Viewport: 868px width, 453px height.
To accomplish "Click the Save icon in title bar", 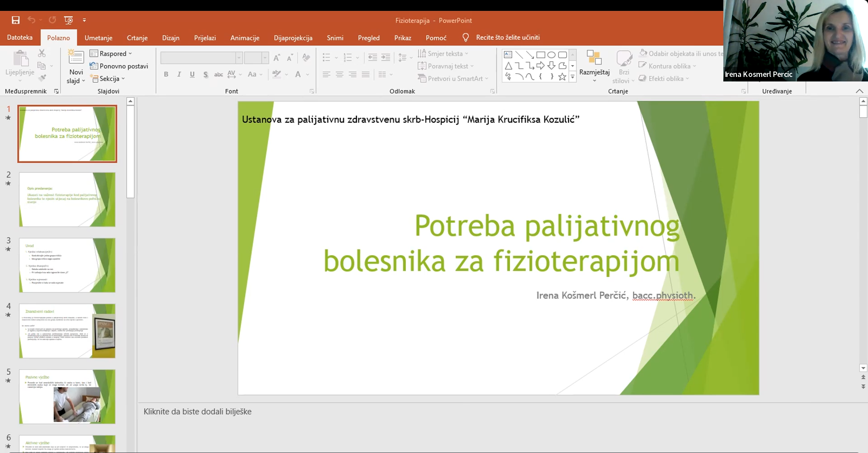I will [x=15, y=20].
